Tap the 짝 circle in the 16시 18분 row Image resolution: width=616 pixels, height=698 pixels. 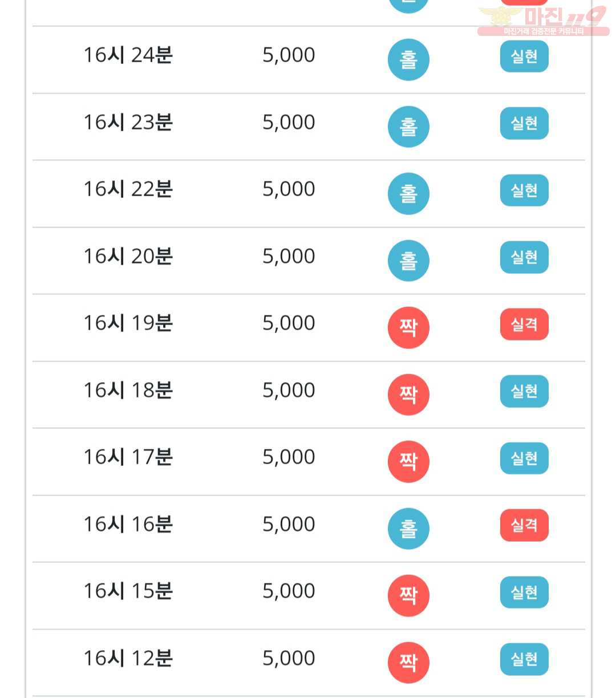408,395
